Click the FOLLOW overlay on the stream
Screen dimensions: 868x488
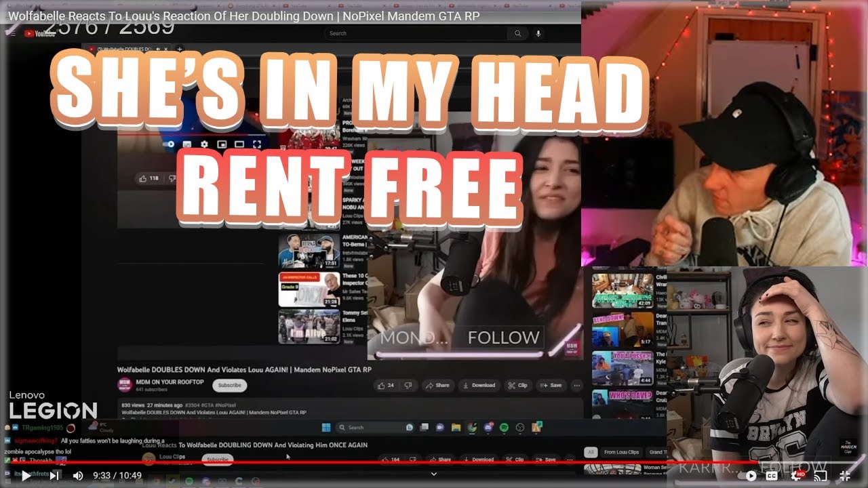(503, 337)
